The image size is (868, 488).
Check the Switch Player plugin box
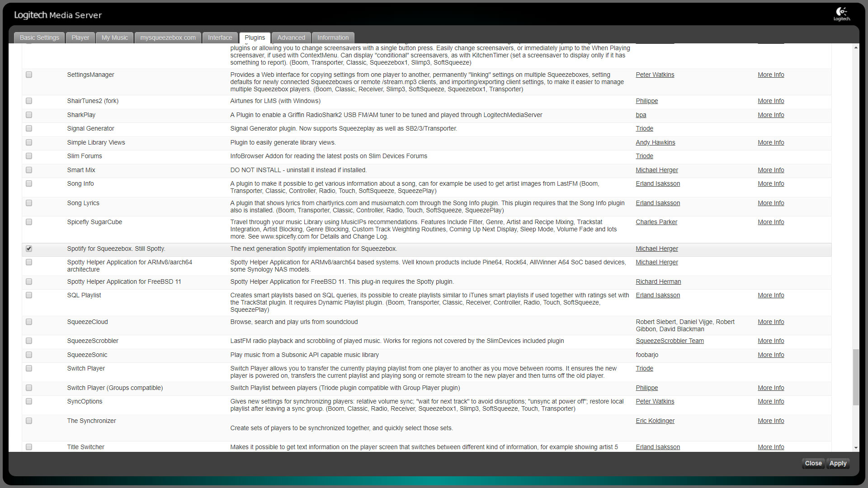click(29, 368)
